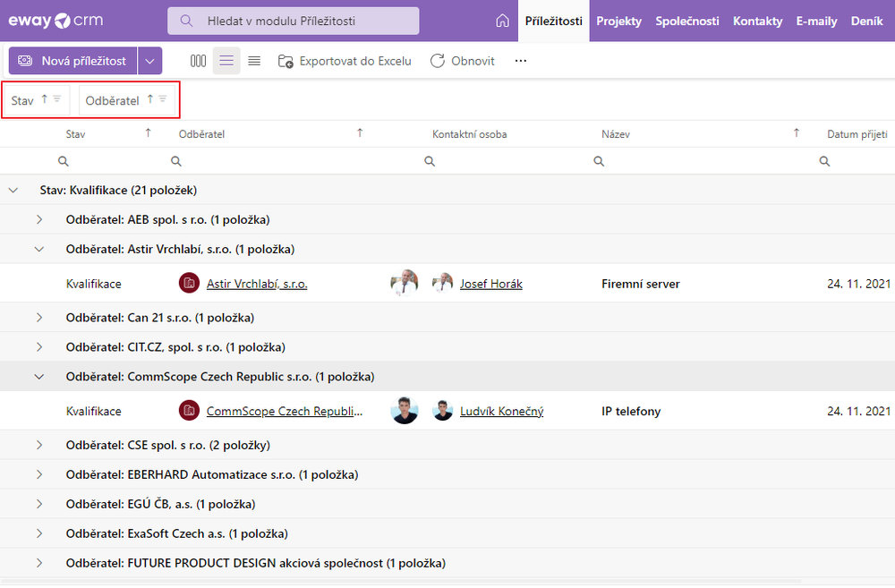Collapse the CommScope Czech Republic s.r.o. group
Screen dimensions: 895x588
pyautogui.click(x=38, y=377)
